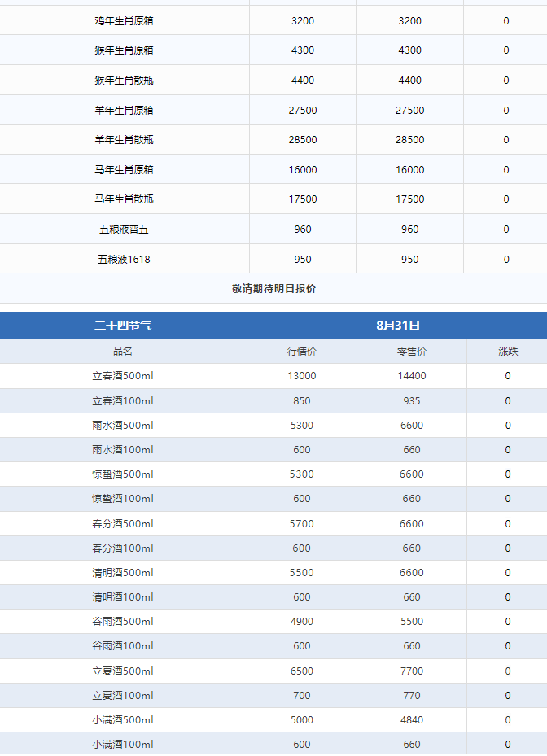Click the 4900 market price value
The image size is (547, 756).
click(x=302, y=622)
